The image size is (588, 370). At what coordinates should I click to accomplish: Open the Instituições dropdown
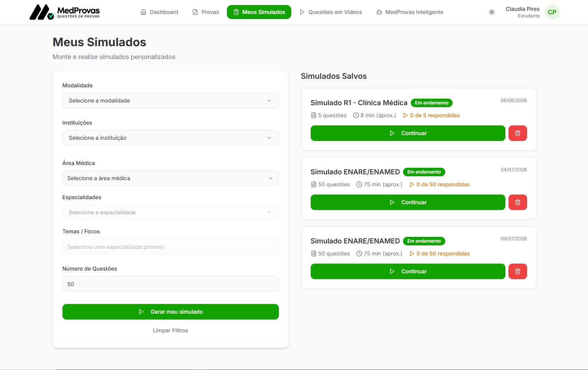(x=171, y=138)
